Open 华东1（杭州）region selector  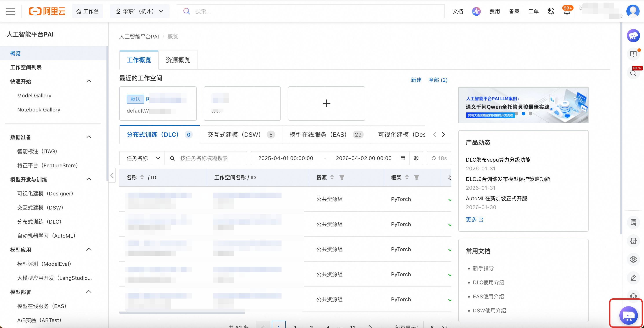140,11
